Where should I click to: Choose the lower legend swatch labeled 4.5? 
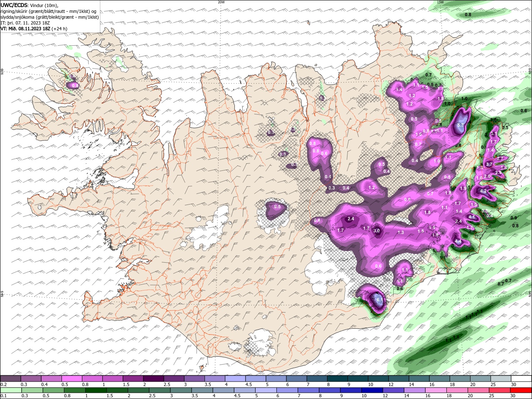point(244,390)
